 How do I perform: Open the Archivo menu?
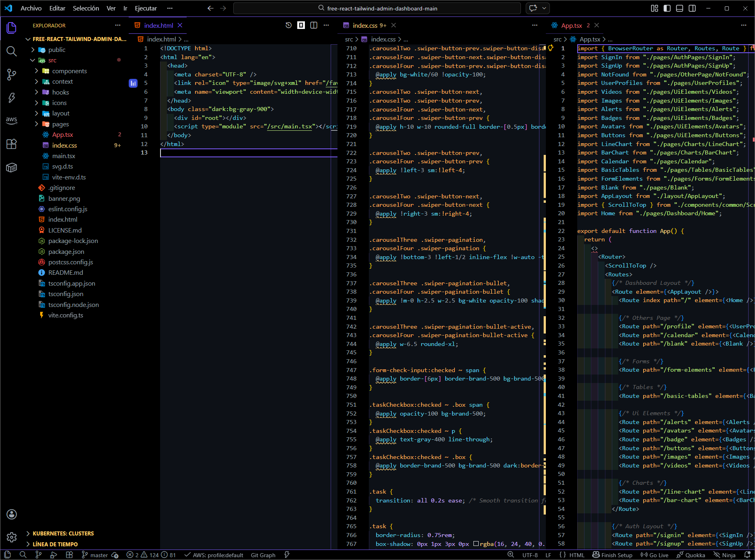31,8
